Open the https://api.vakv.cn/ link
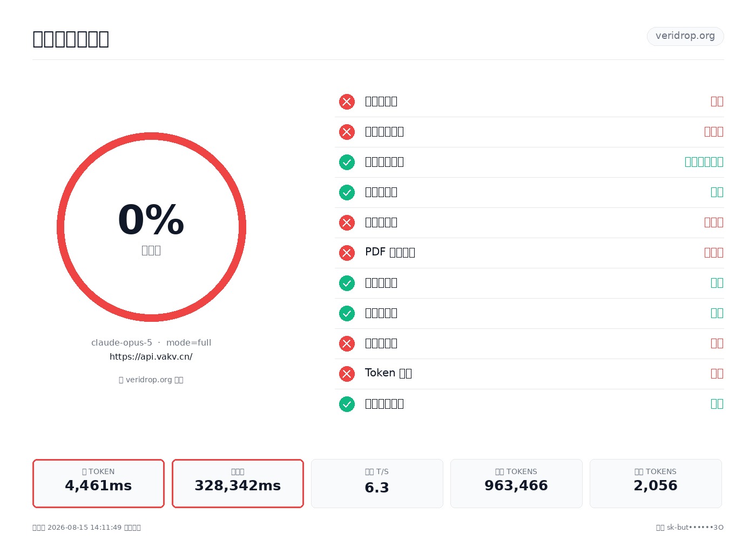 tap(151, 356)
